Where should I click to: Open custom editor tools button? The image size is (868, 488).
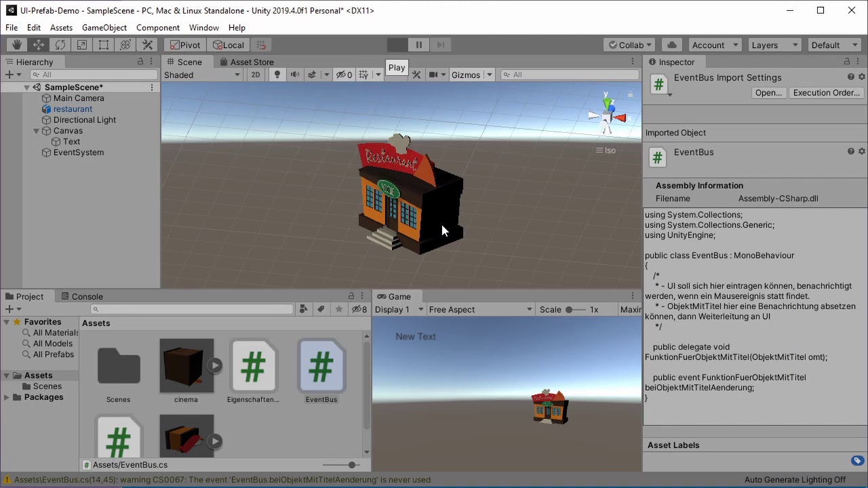[x=147, y=45]
